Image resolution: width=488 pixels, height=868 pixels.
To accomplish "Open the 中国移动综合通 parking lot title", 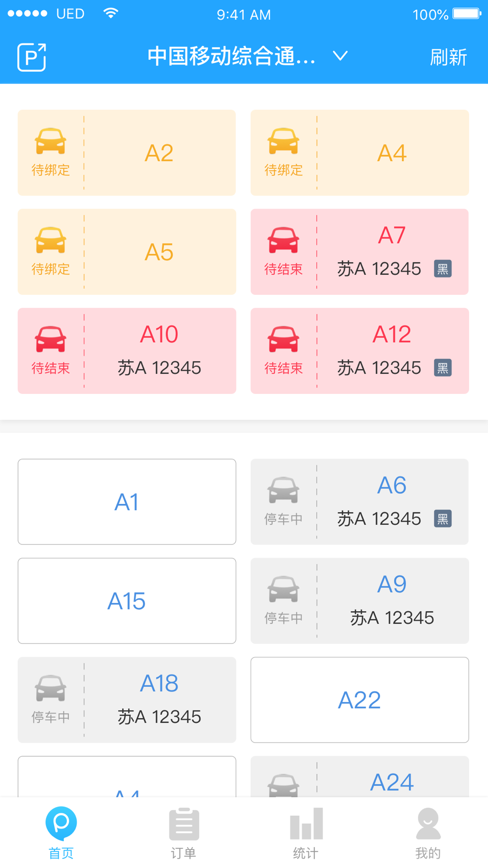I will coord(231,56).
